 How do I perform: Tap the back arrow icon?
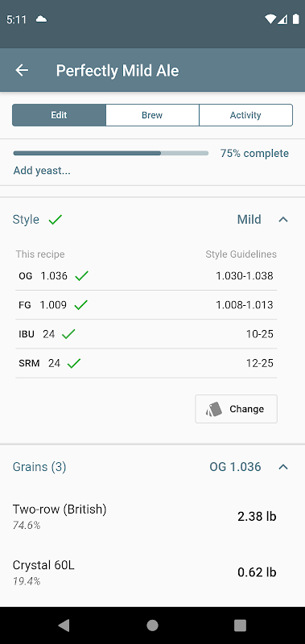[x=22, y=70]
